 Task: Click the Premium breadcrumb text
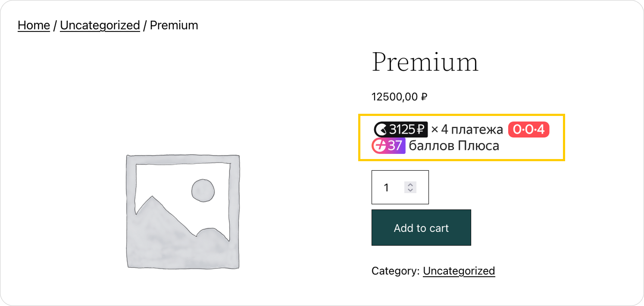tap(174, 25)
